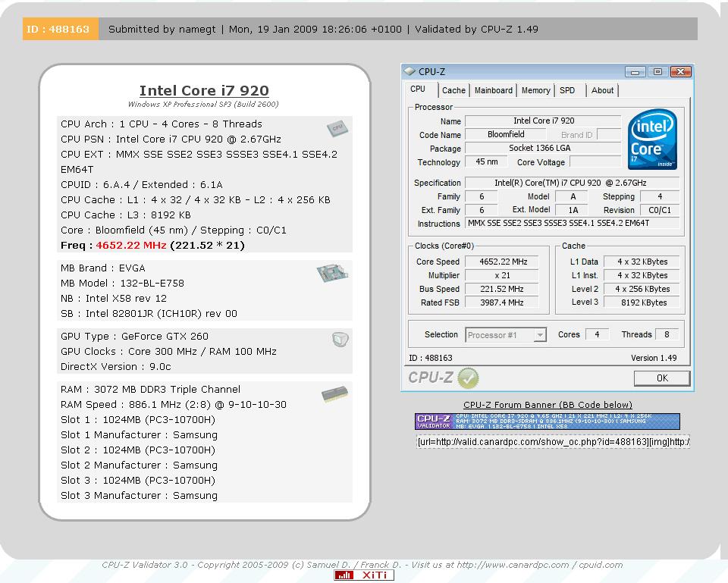Open the Cache tab
The image size is (728, 583).
click(x=453, y=90)
